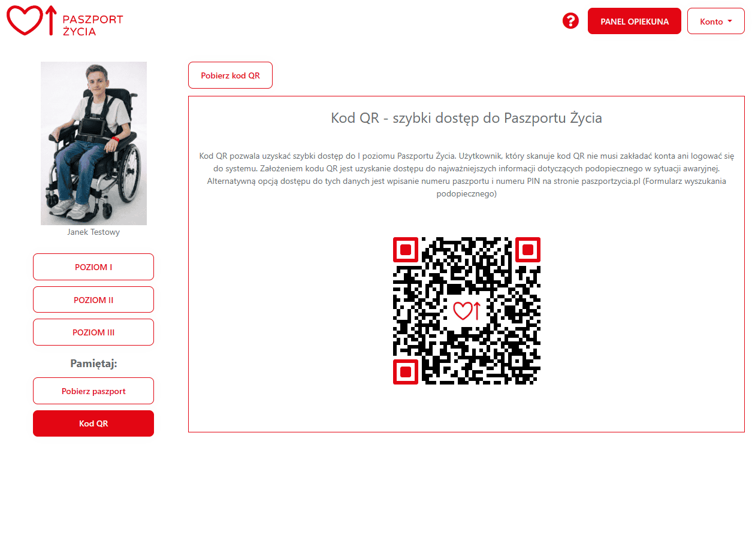
Task: Open help via the red question mark icon
Action: tap(570, 21)
